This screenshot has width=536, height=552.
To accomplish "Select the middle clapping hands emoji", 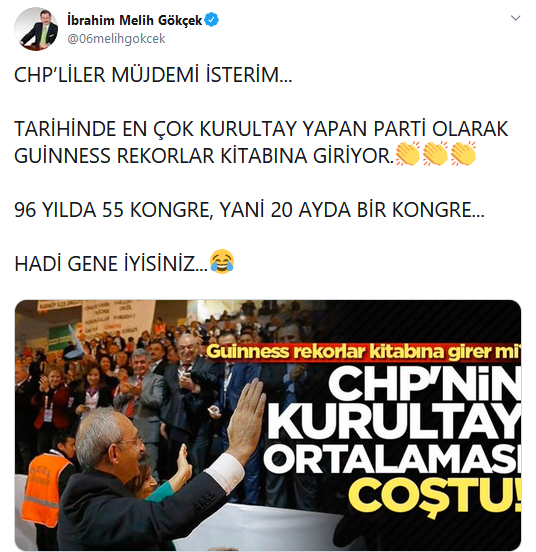I will [436, 153].
